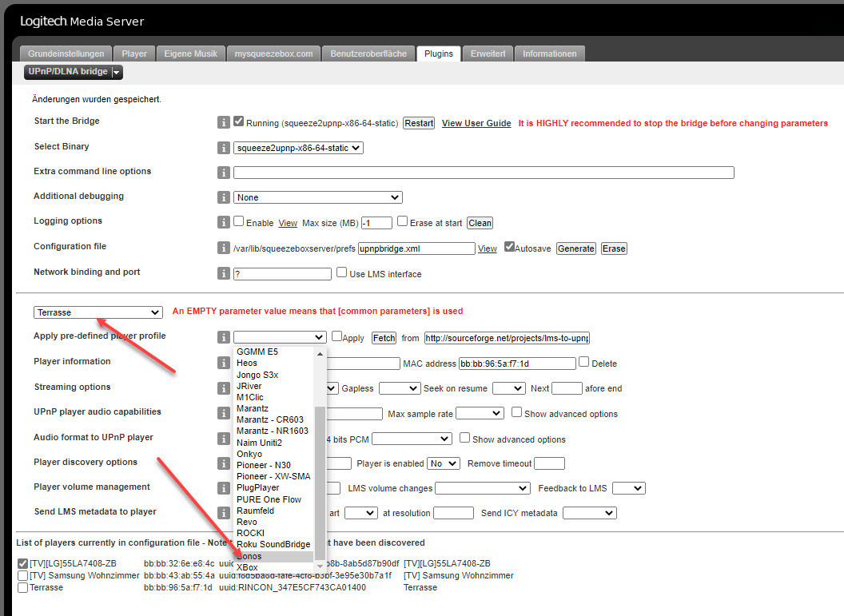Click info icon for Player volume management
844x616 pixels.
click(223, 488)
